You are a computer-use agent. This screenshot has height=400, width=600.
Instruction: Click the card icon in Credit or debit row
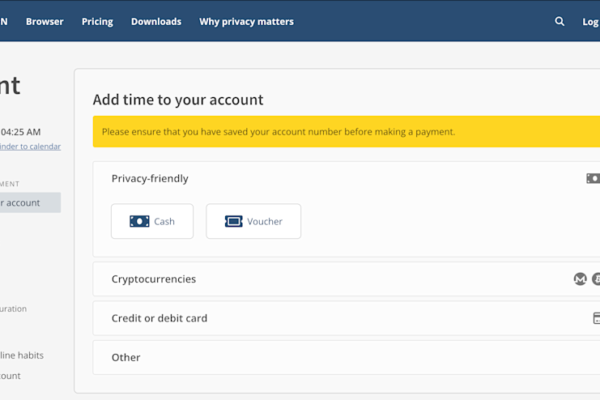click(x=596, y=318)
